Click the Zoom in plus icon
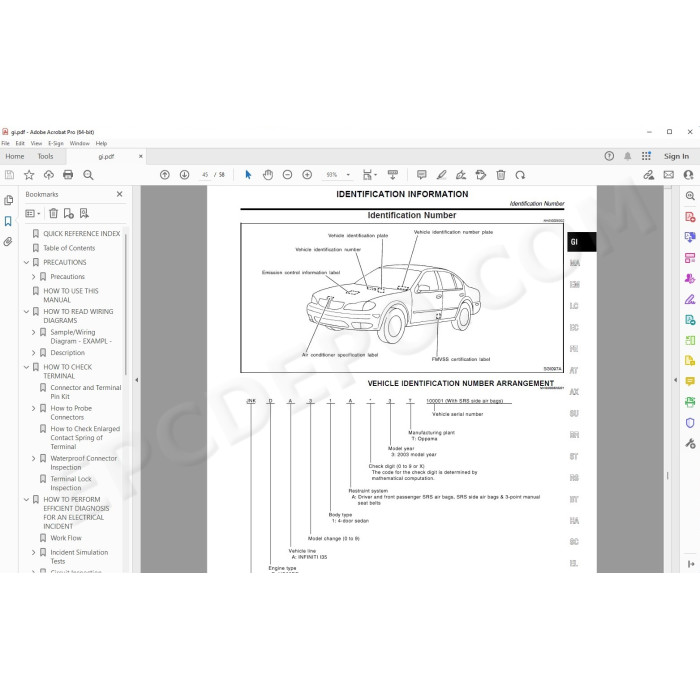The height and width of the screenshot is (700, 700). [x=307, y=175]
